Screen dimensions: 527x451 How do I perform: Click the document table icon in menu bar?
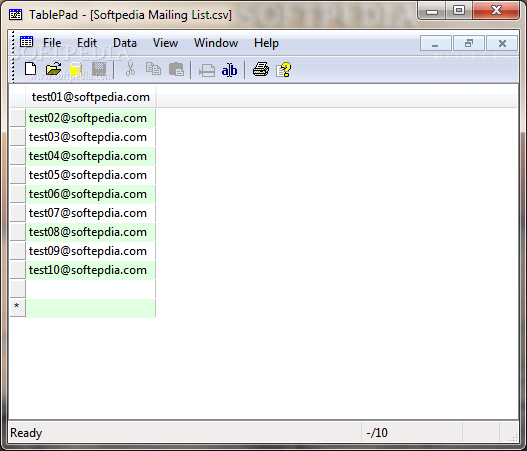26,42
